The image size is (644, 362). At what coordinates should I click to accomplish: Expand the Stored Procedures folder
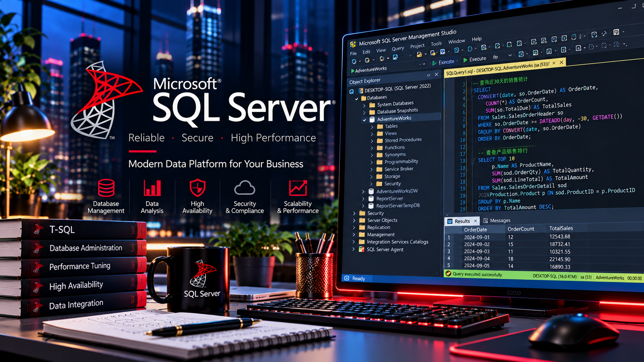click(x=372, y=141)
